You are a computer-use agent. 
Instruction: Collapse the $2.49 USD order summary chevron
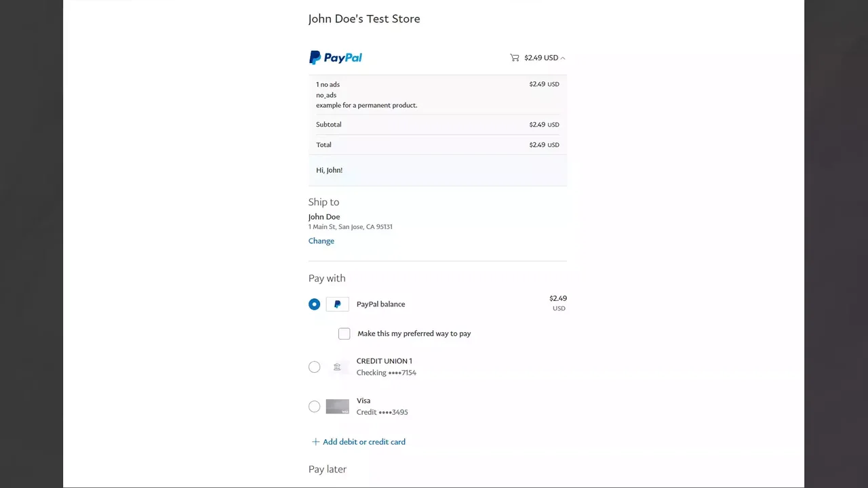(563, 58)
